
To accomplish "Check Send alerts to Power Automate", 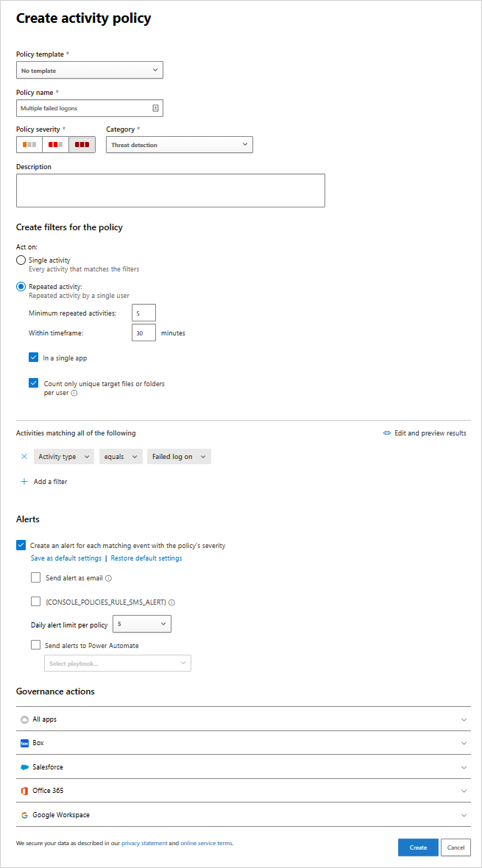I will pos(35,645).
